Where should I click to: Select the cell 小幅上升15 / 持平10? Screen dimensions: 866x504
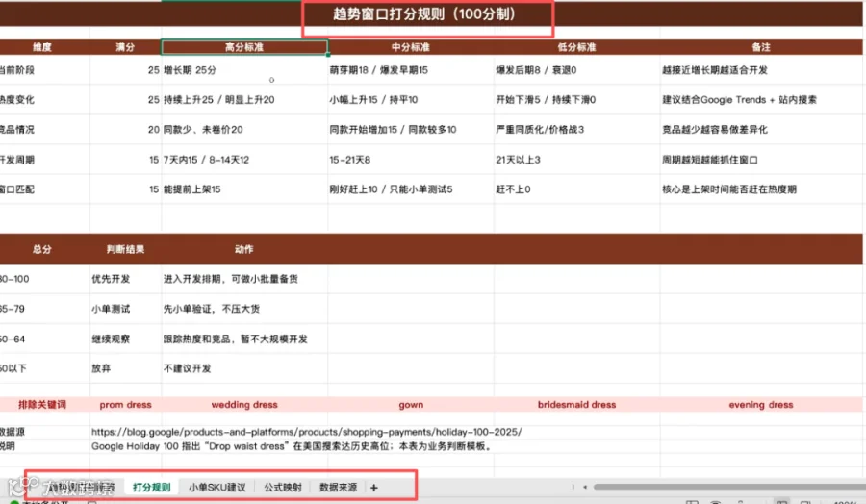pos(411,100)
